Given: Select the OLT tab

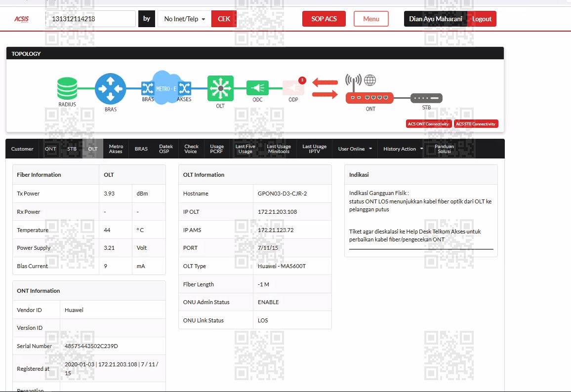Looking at the screenshot, I should tap(93, 149).
